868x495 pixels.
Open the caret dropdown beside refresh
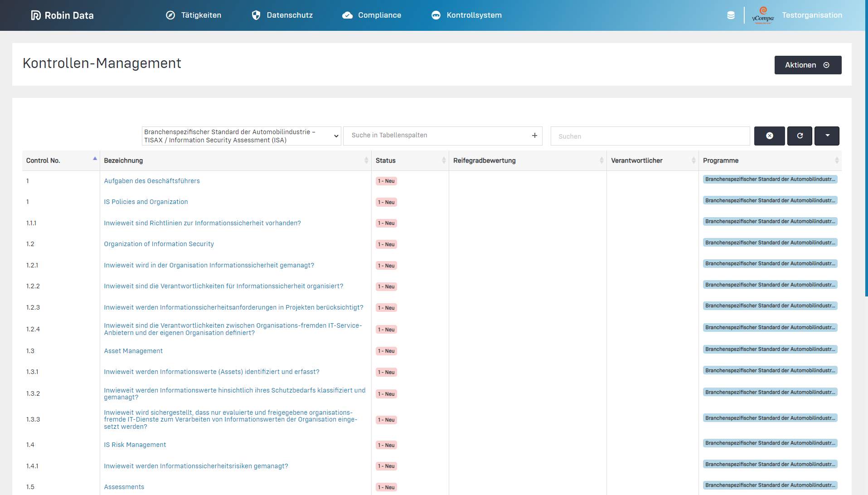827,136
